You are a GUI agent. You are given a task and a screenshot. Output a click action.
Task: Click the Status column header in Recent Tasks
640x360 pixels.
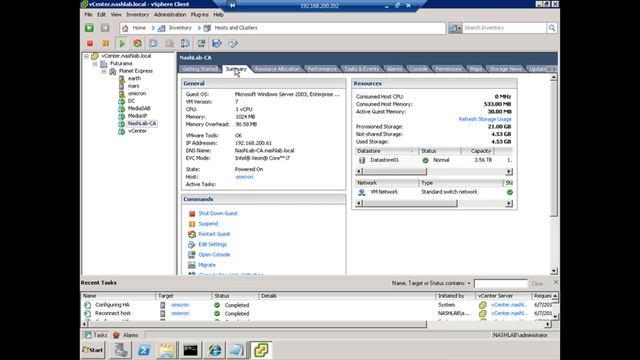(x=235, y=296)
